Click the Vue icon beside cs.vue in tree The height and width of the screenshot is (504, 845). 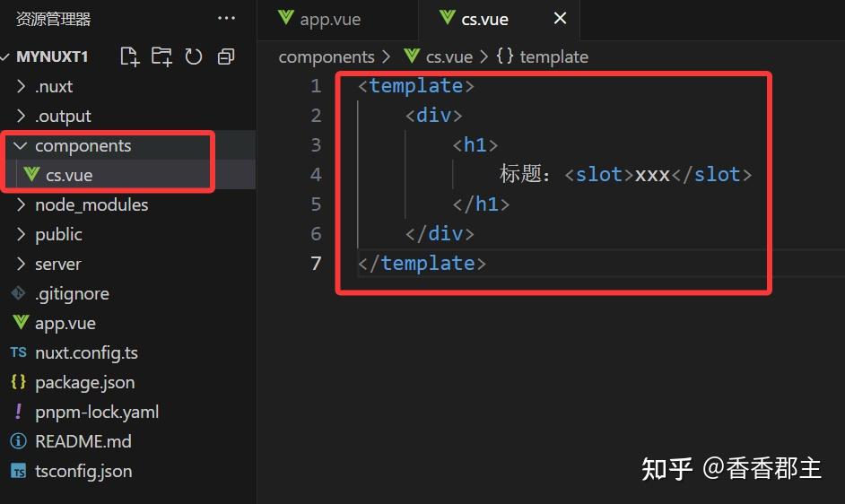[31, 174]
